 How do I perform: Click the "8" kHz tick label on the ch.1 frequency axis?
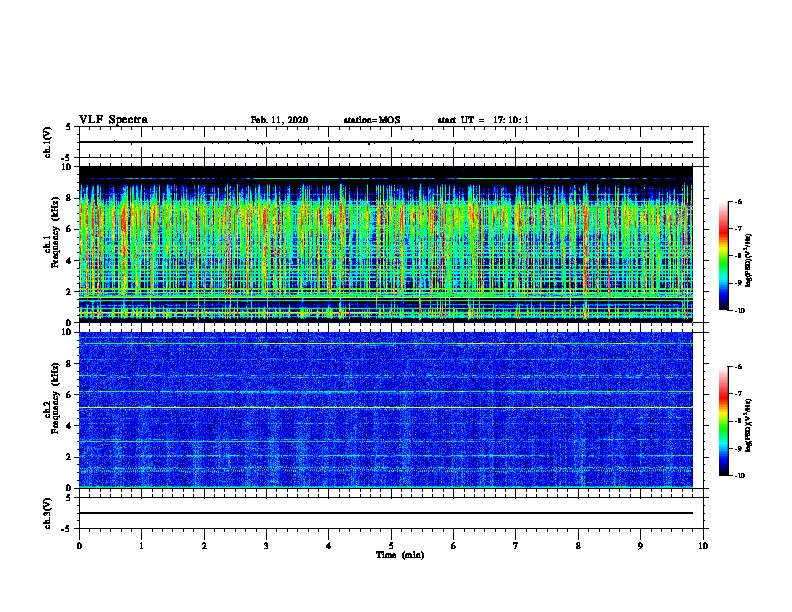click(68, 198)
